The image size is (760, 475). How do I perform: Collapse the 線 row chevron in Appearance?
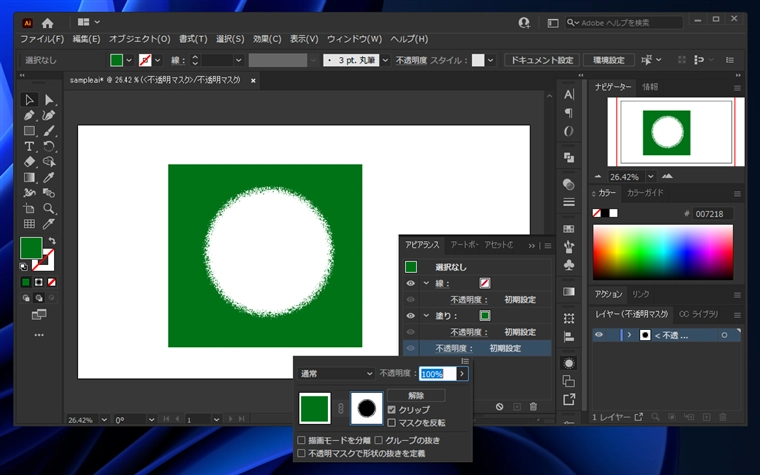(426, 284)
